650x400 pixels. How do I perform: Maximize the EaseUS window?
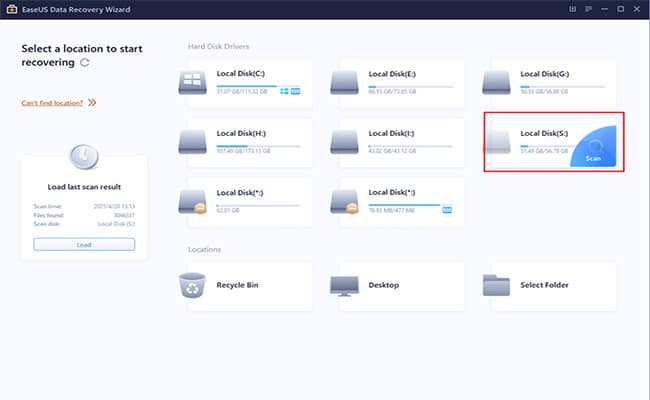tap(621, 9)
